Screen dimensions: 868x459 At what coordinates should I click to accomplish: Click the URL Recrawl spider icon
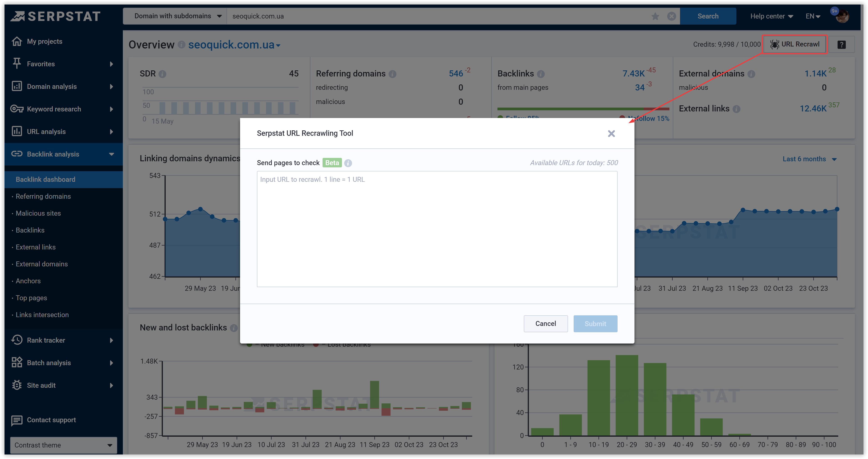click(x=774, y=44)
